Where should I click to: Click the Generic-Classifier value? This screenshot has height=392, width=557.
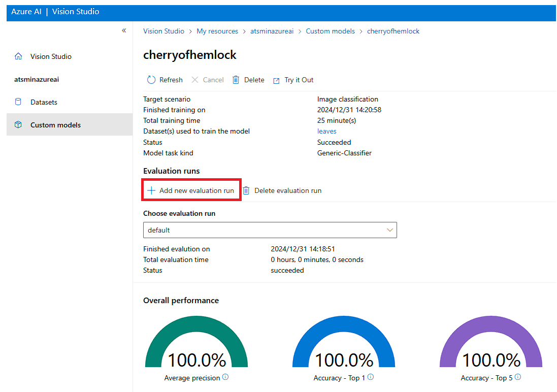(344, 153)
